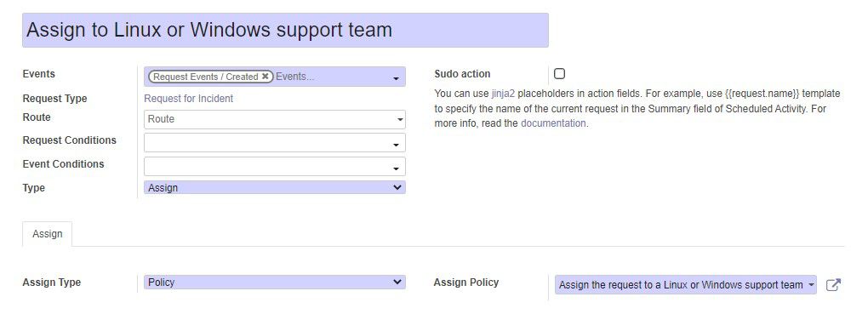Click the Route text input field
The width and height of the screenshot is (868, 314).
tap(270, 119)
